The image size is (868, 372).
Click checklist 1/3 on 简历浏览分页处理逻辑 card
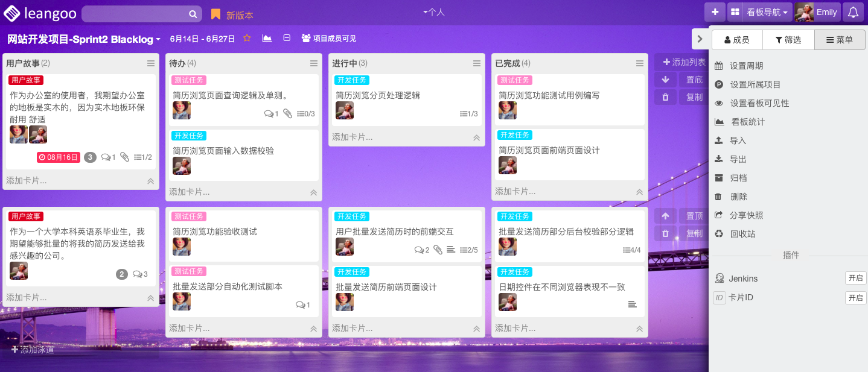pyautogui.click(x=468, y=114)
